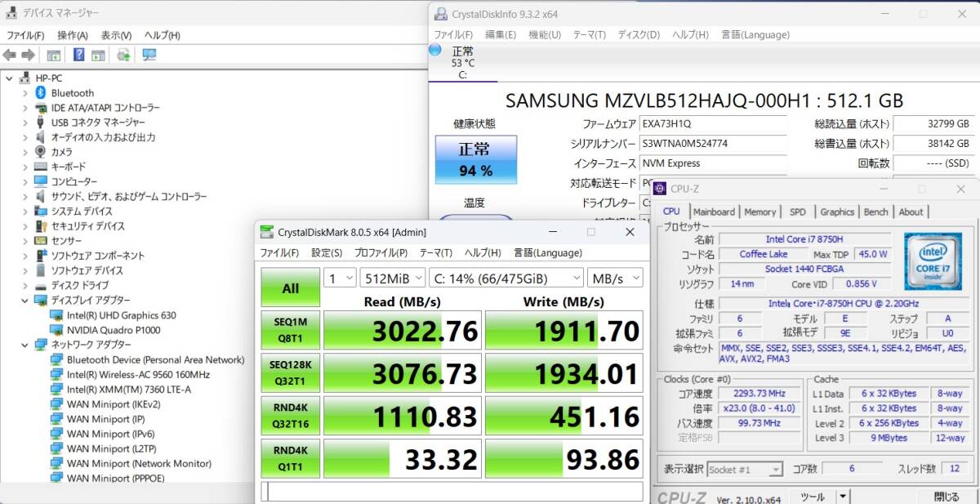Open the About tab in CPU-Z
Screen dimensions: 980x504
coord(911,212)
